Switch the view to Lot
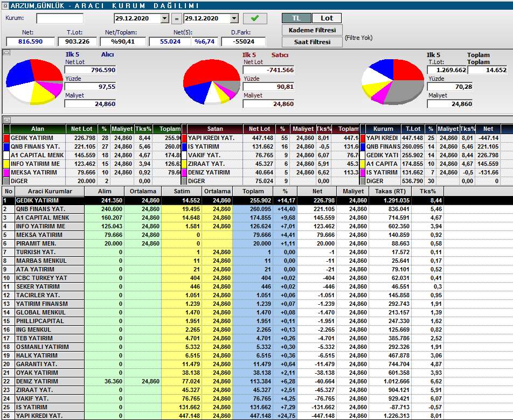The image size is (513, 420). pyautogui.click(x=327, y=18)
